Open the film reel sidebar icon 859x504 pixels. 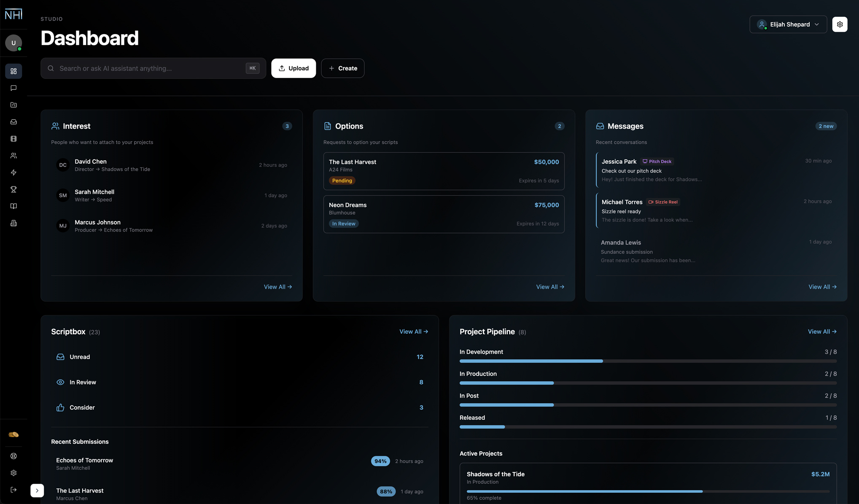click(13, 139)
